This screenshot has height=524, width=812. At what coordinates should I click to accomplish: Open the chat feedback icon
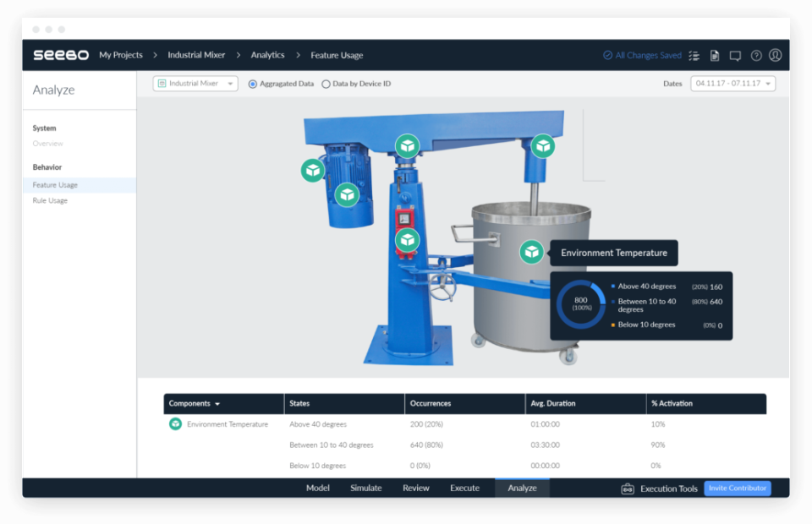pyautogui.click(x=734, y=55)
